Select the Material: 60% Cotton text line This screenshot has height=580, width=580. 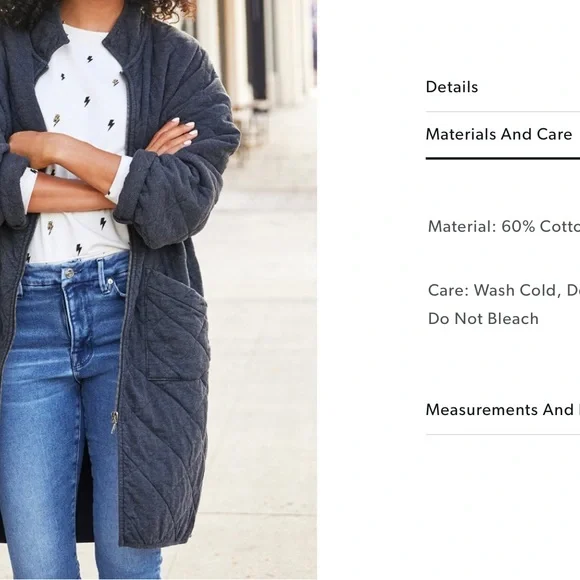[x=504, y=226]
